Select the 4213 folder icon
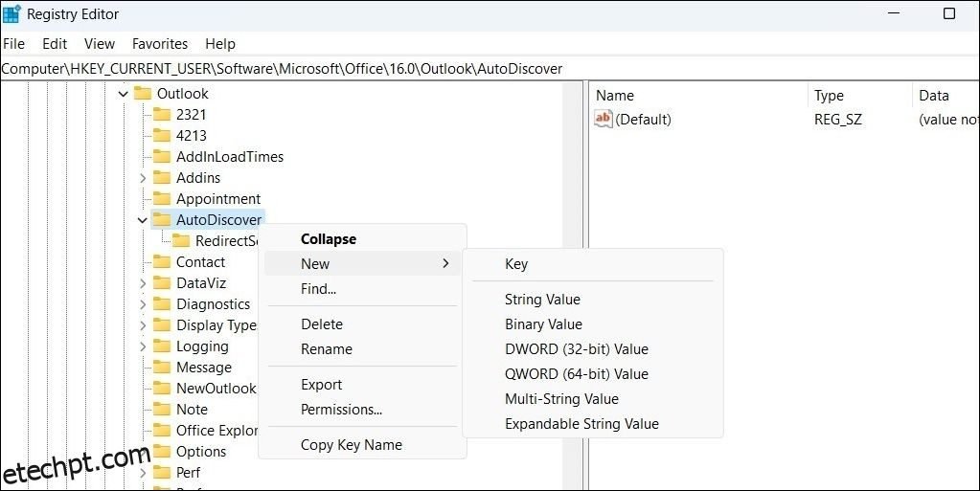Viewport: 980px width, 491px height. coord(163,136)
